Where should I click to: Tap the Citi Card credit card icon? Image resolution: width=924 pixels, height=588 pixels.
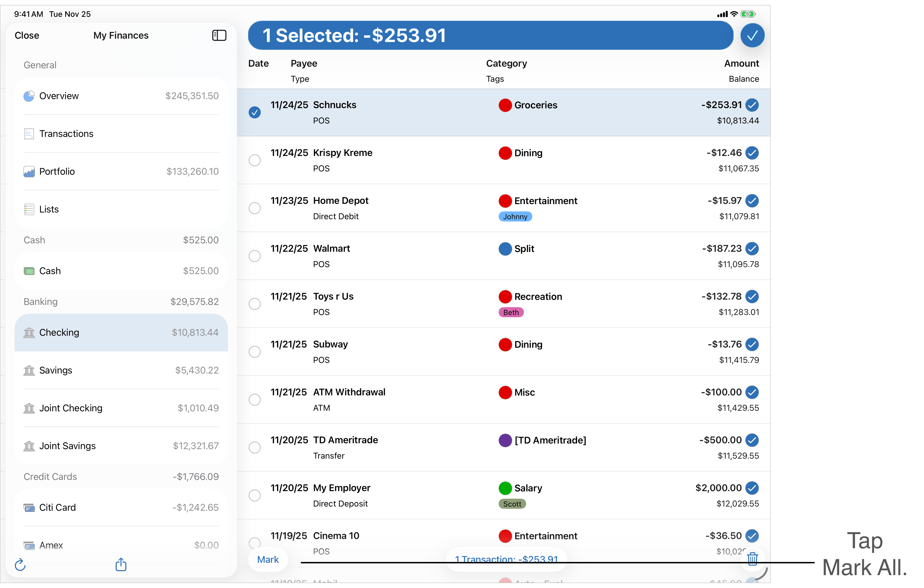point(29,507)
